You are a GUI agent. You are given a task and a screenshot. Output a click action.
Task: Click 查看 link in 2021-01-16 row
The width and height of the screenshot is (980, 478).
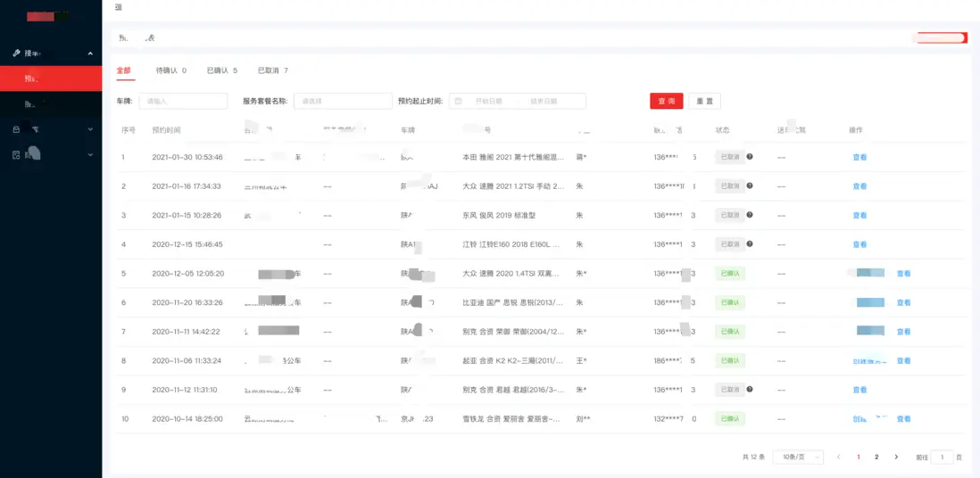[860, 186]
